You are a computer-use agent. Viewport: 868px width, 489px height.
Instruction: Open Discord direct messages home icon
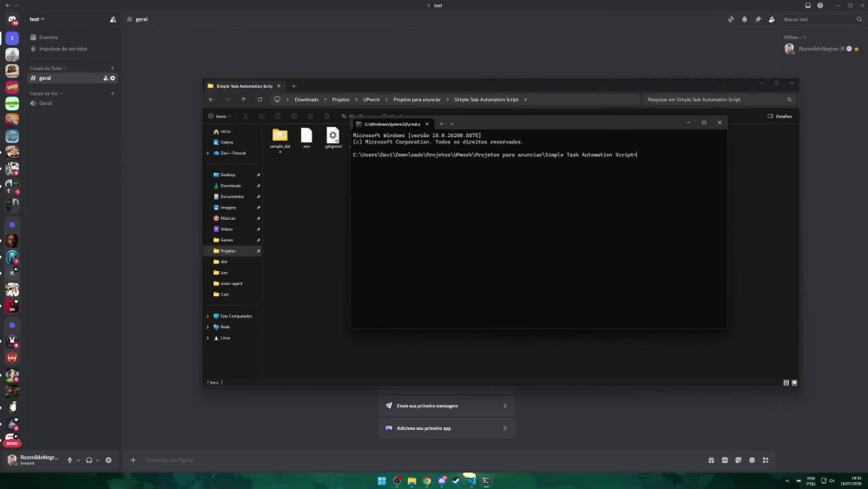12,19
